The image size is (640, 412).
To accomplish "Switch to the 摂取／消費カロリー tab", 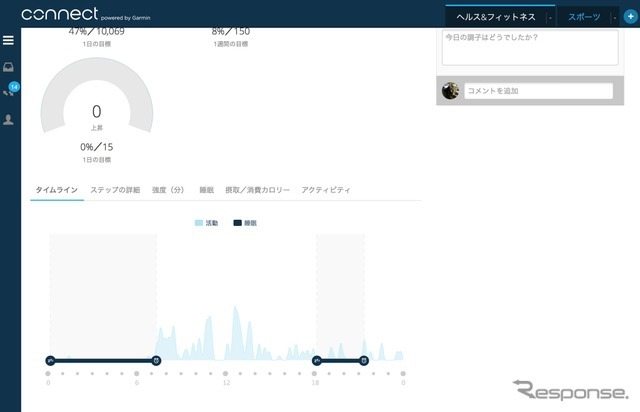I will [258, 190].
